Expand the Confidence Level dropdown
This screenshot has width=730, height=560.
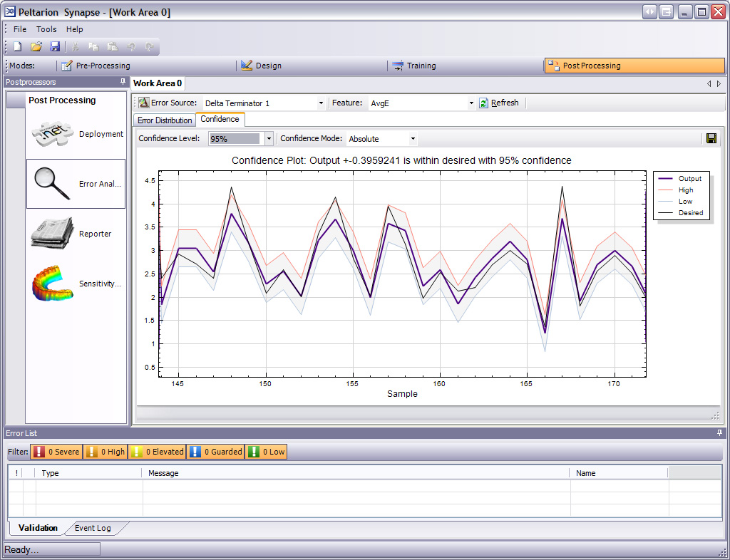(269, 139)
